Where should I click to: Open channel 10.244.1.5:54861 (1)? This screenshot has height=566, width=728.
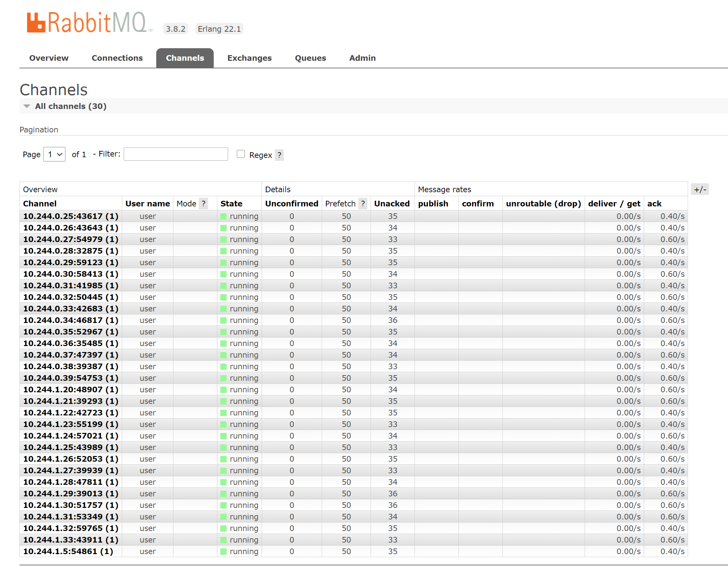(x=68, y=551)
